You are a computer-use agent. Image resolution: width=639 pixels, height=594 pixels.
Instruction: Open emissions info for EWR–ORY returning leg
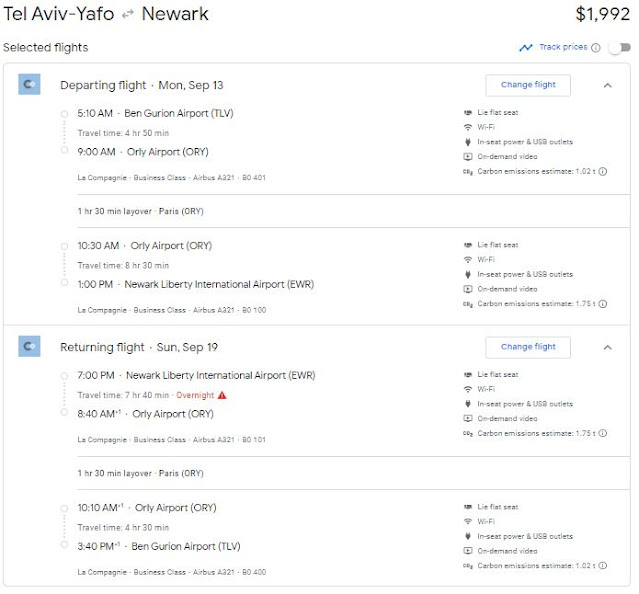click(x=603, y=434)
